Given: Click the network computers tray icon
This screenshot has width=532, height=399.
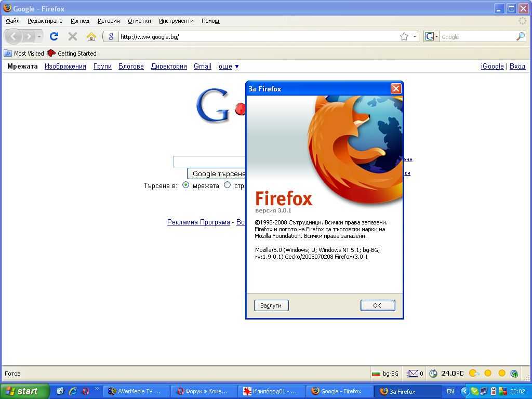Looking at the screenshot, I should (x=484, y=391).
